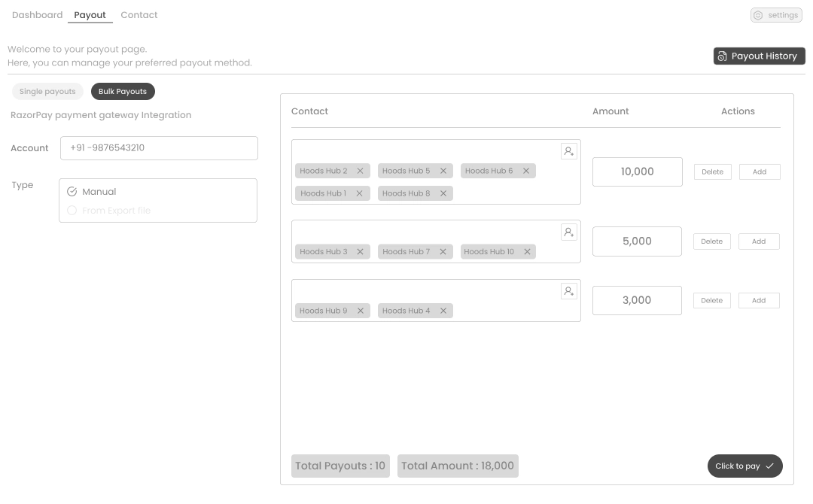
Task: Delete the 10,000 payout row
Action: [712, 172]
